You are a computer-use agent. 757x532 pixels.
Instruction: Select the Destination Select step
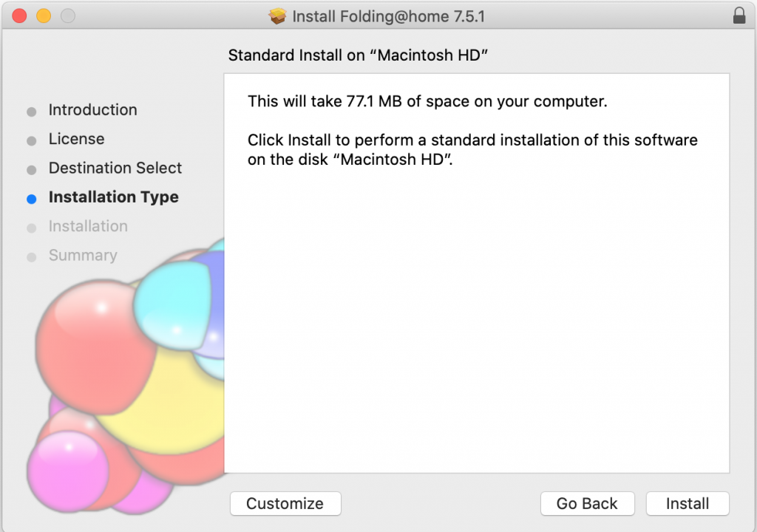pos(115,168)
